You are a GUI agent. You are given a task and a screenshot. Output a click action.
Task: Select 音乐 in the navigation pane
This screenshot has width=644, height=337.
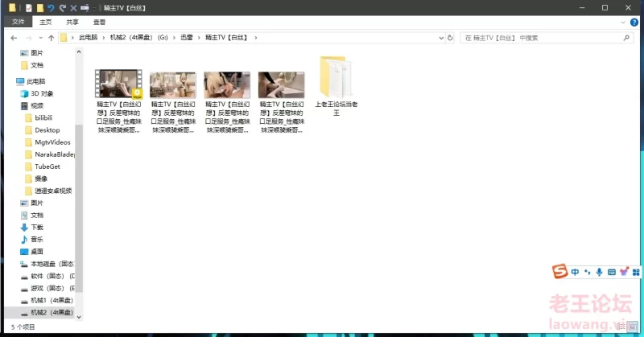pos(31,240)
